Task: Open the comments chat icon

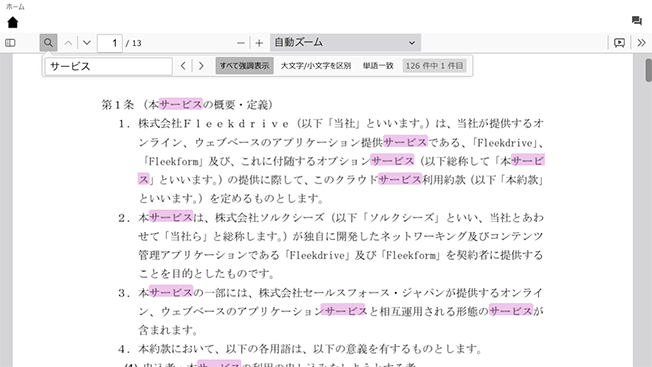Action: click(x=636, y=20)
